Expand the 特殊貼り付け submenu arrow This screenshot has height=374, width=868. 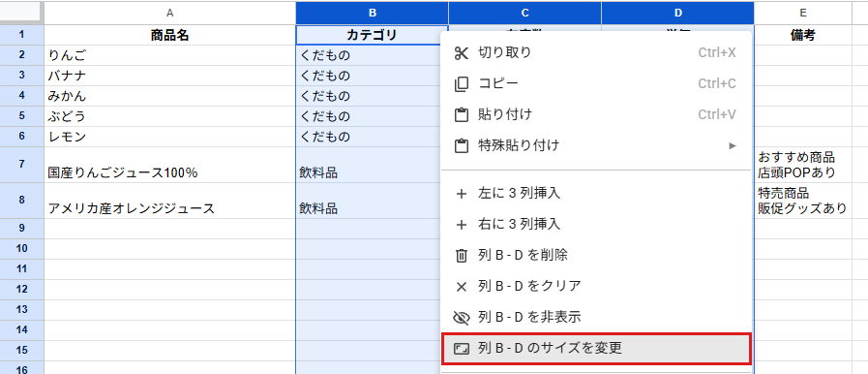click(x=733, y=145)
